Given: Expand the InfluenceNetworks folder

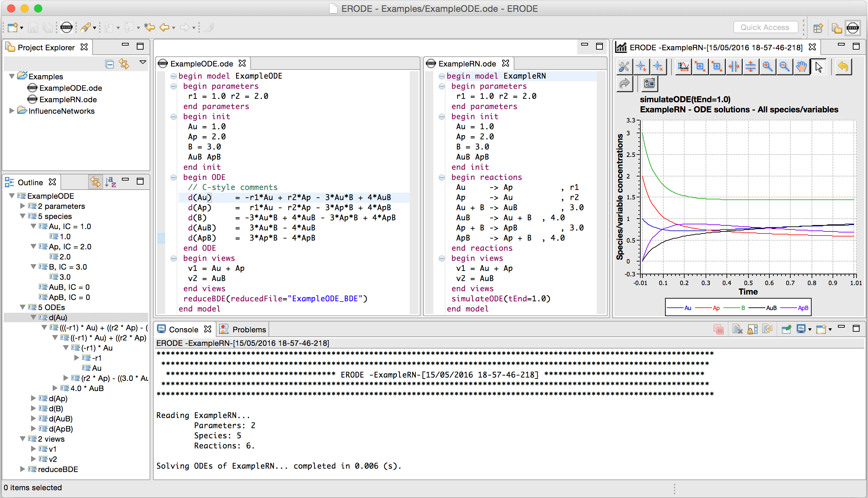Looking at the screenshot, I should point(11,111).
